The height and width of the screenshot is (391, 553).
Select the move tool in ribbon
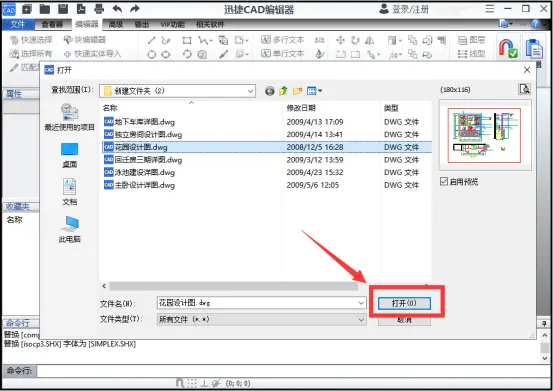[340, 40]
